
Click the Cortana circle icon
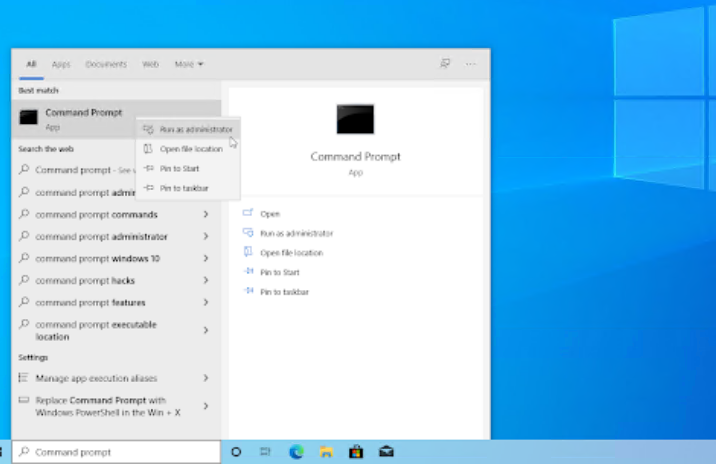[x=236, y=452]
